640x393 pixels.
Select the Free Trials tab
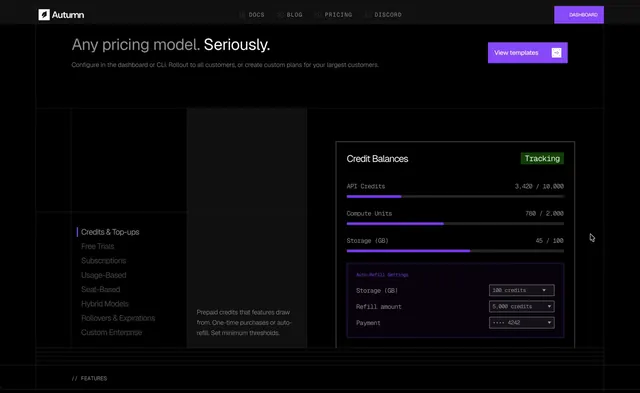point(98,246)
